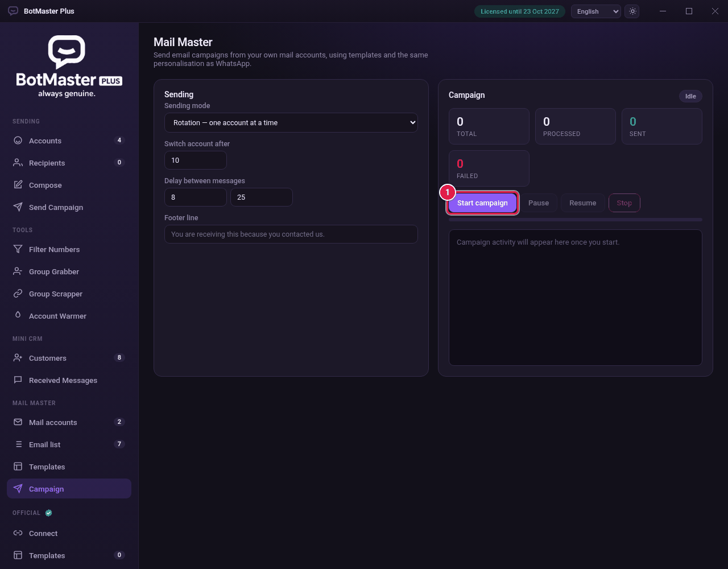Click the Stop campaign button
This screenshot has width=728, height=569.
(624, 203)
